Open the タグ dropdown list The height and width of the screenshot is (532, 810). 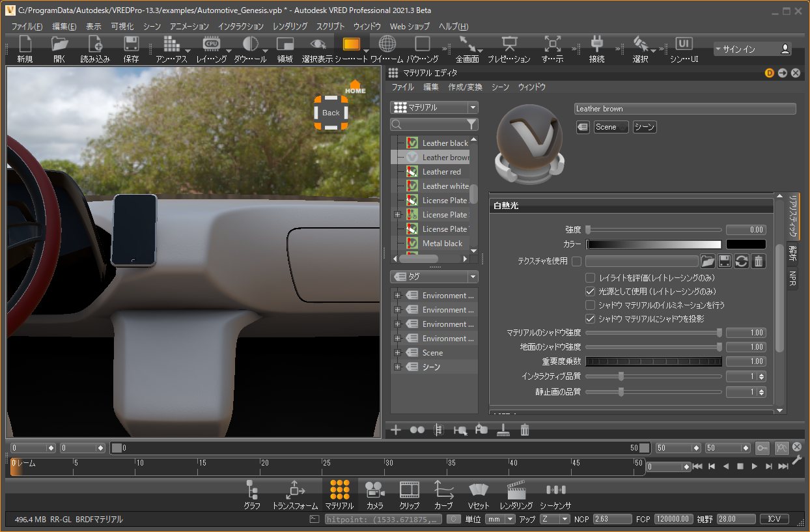[x=434, y=277]
